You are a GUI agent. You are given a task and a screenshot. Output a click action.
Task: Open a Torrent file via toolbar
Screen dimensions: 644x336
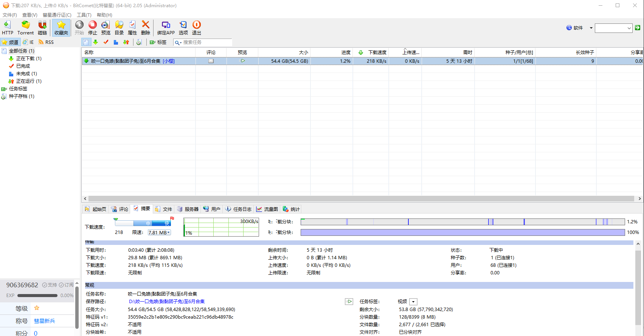click(25, 28)
